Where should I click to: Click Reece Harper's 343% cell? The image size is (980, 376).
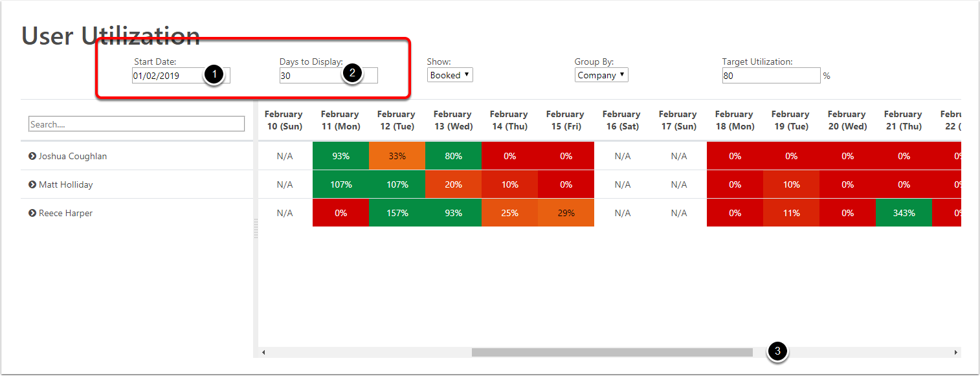click(x=903, y=213)
